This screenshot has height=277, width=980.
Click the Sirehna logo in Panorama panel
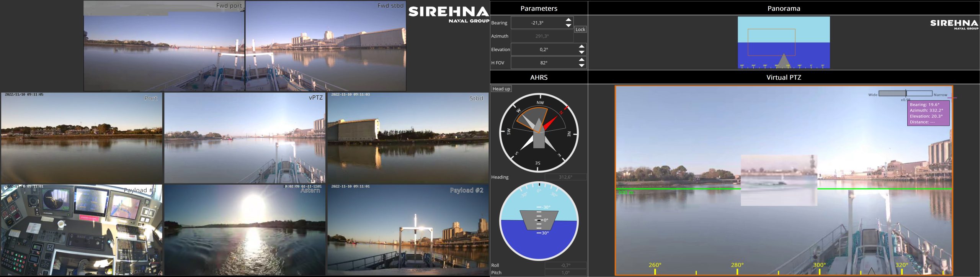(x=954, y=25)
